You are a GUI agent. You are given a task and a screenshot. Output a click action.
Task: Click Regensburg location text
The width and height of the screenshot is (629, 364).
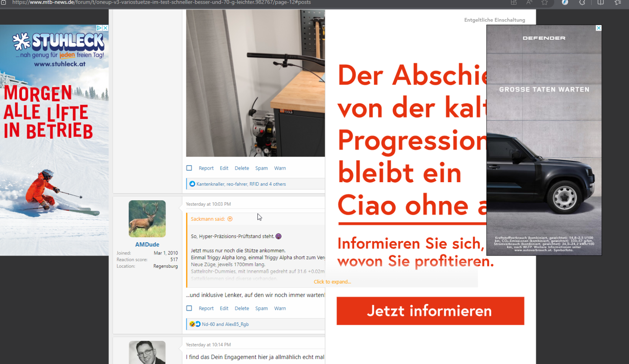[166, 266]
